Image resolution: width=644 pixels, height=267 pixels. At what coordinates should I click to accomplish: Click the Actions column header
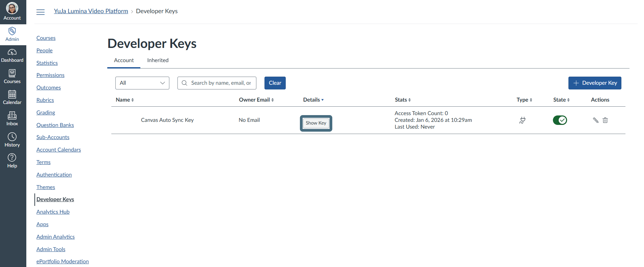coord(600,100)
